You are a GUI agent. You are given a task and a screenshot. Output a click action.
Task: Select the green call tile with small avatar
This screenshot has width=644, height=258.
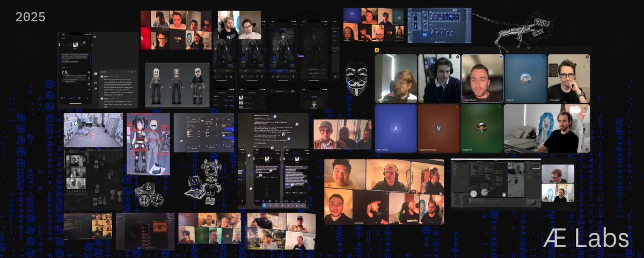(481, 128)
